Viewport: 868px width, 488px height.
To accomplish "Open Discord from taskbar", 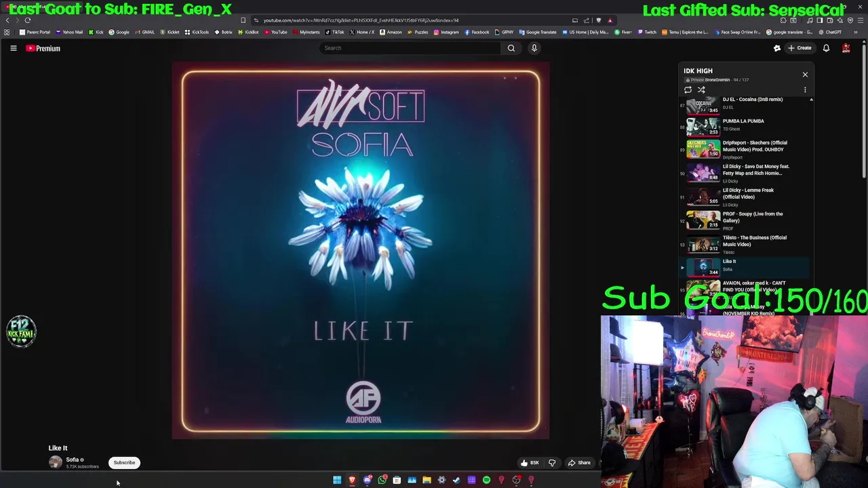I will 367,481.
